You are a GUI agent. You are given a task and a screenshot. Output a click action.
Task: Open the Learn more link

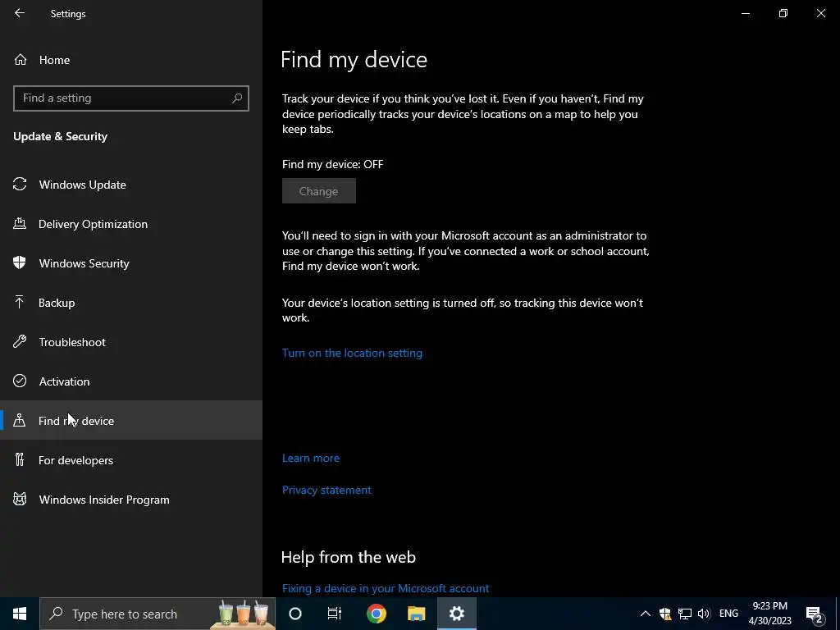[x=311, y=458]
